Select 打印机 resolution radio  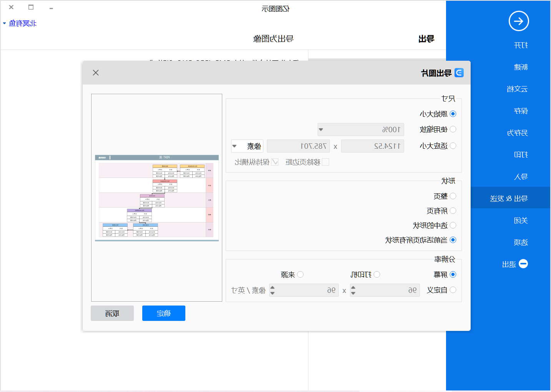[x=377, y=274]
